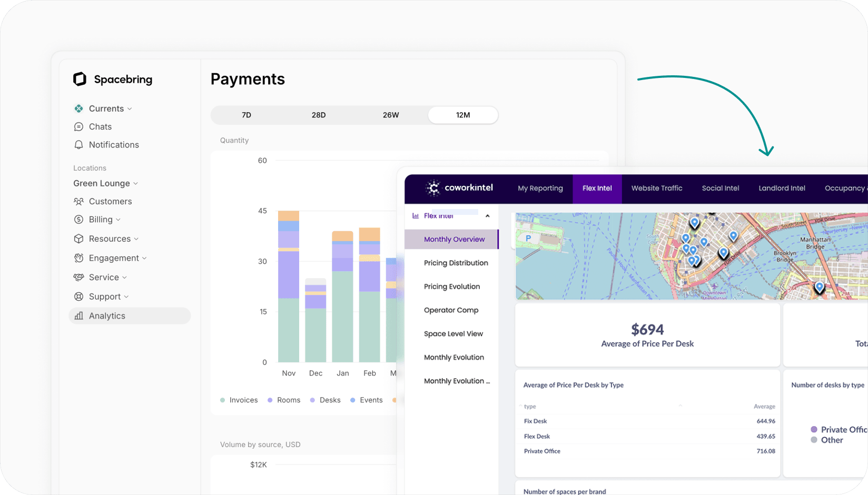Viewport: 868px width, 495px height.
Task: Select the Chats icon in the sidebar
Action: click(79, 126)
